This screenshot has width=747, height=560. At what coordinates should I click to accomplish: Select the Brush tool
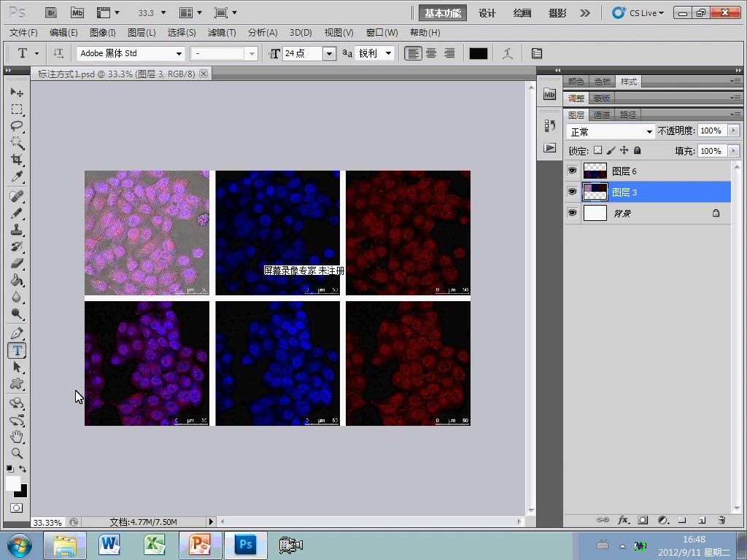click(x=17, y=213)
